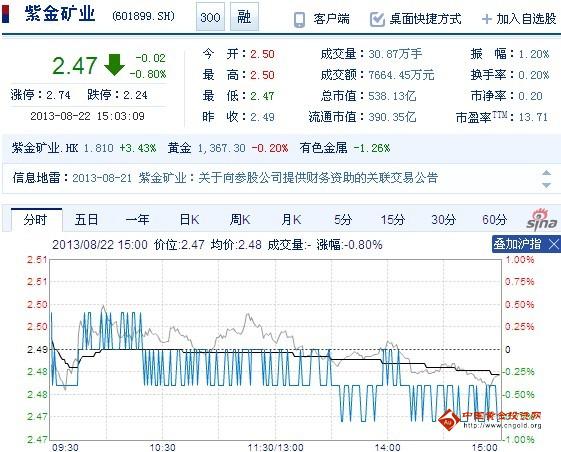
Task: Click the timestamp 2013-08-22 15:03:09
Action: (x=87, y=116)
